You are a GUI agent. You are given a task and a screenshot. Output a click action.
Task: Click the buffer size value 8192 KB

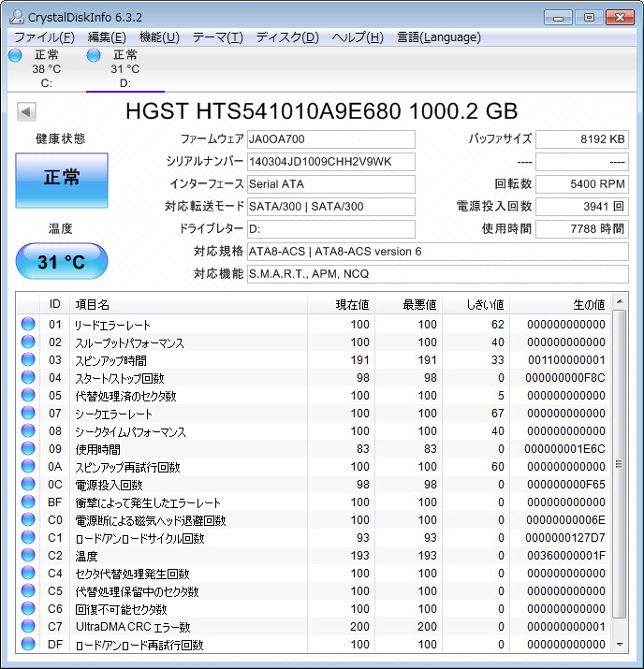pyautogui.click(x=582, y=139)
